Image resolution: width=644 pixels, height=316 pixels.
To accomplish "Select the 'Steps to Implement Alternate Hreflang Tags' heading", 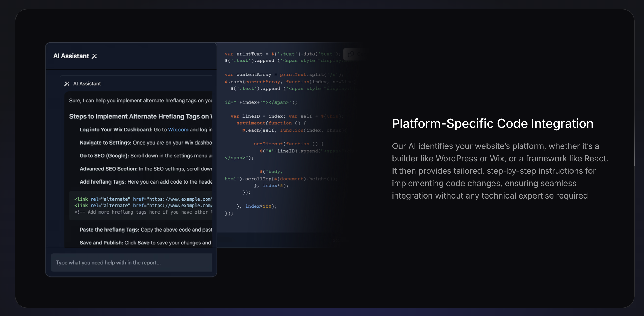I will pos(140,116).
